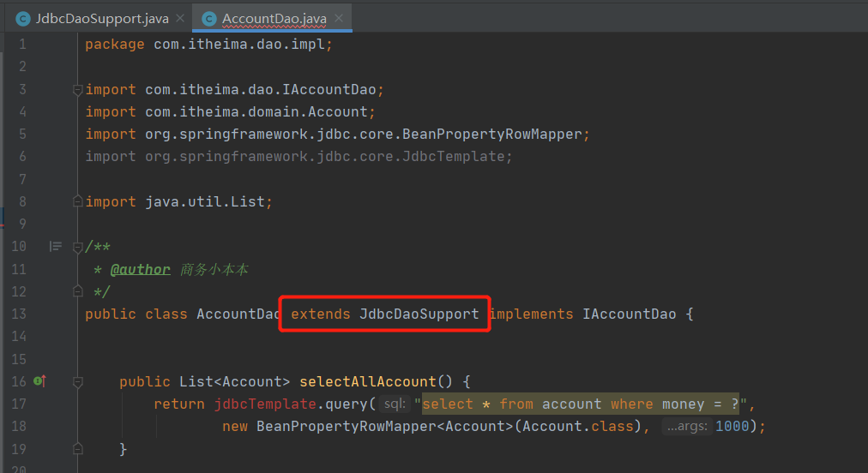Click the package name com.itheima.dao.impl
Viewport: 868px width, 473px height.
[x=238, y=45]
